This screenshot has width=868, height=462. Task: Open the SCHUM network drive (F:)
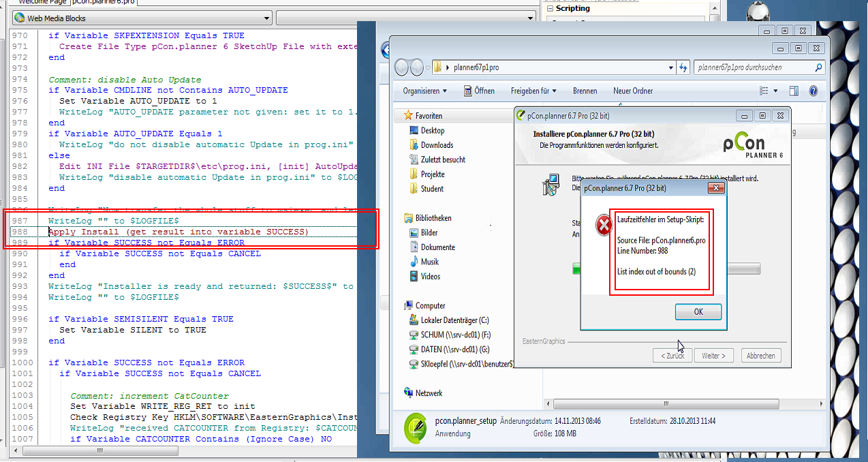click(450, 335)
